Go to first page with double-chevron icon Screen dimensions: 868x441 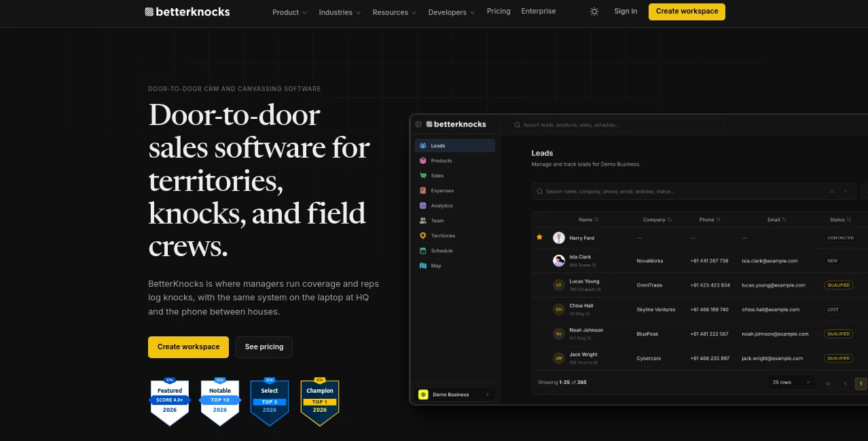click(x=828, y=383)
